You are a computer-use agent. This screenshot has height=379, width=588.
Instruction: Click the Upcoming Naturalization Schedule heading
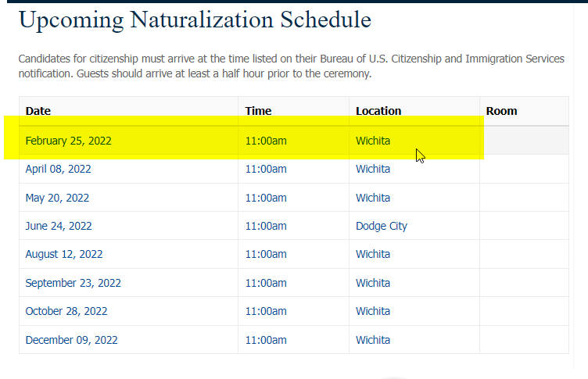pyautogui.click(x=195, y=20)
